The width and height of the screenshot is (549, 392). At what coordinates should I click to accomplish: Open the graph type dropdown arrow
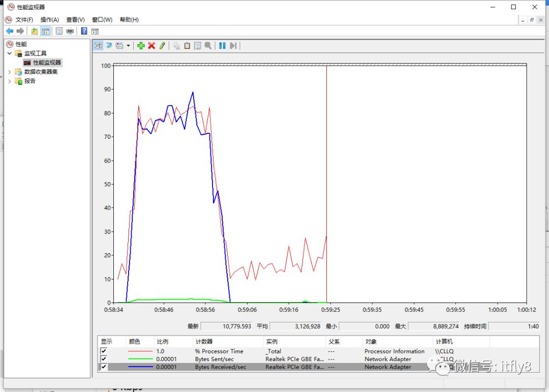tap(128, 46)
